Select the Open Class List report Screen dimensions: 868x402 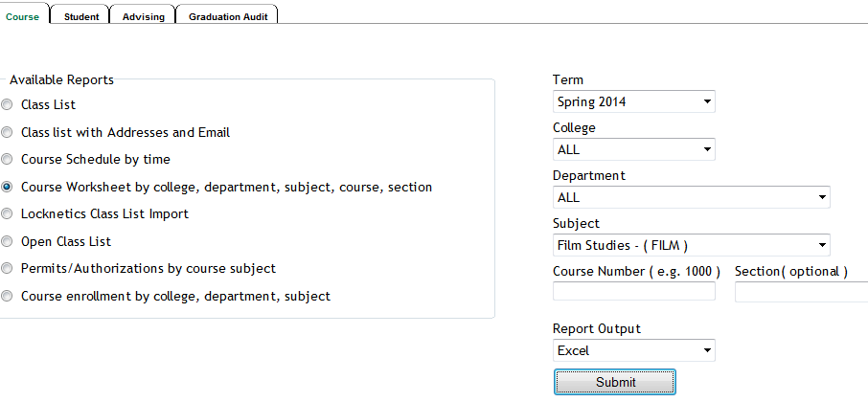click(x=8, y=242)
